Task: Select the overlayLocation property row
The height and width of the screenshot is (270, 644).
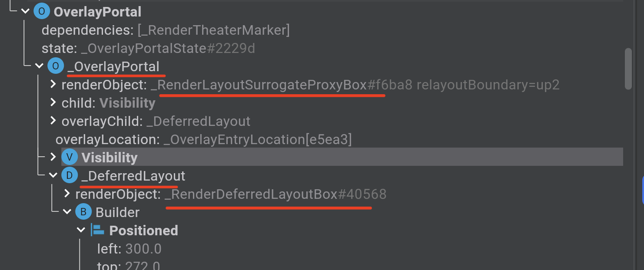Action: point(203,139)
